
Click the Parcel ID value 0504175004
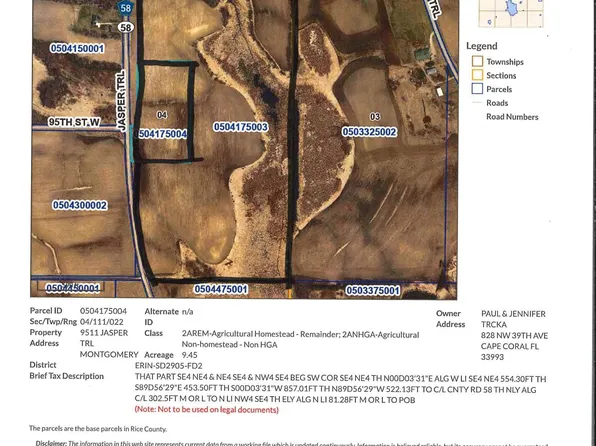pos(103,311)
